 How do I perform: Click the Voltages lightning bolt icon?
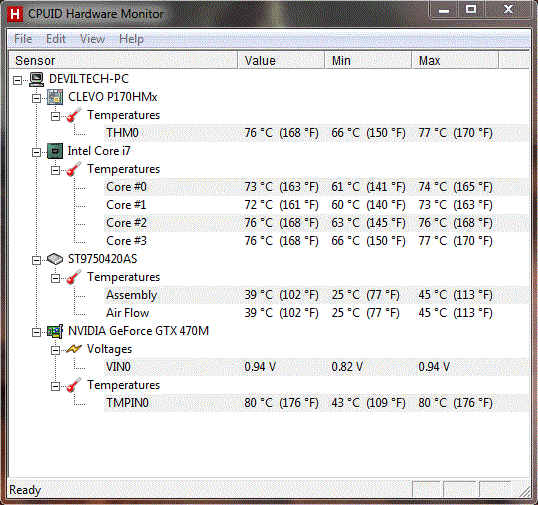pyautogui.click(x=74, y=349)
